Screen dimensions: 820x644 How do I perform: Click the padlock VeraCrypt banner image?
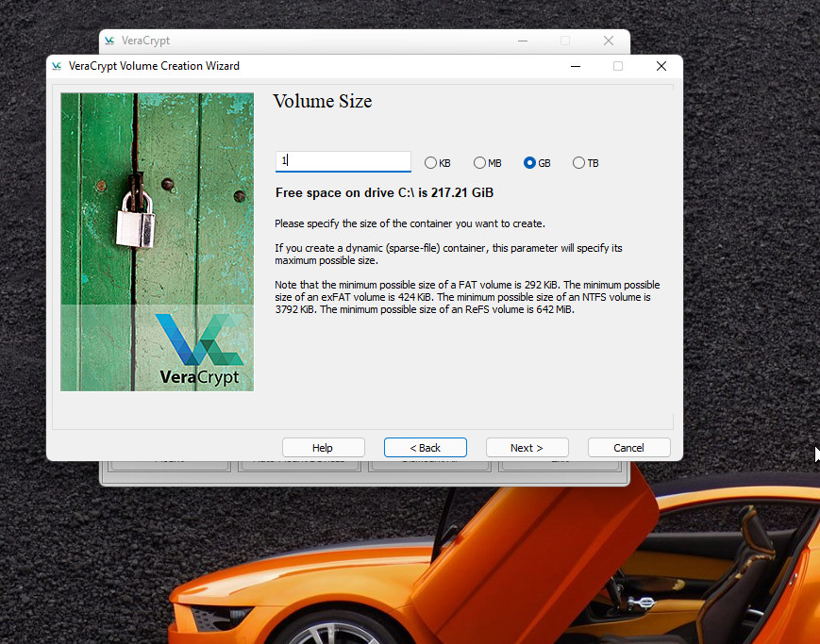157,242
